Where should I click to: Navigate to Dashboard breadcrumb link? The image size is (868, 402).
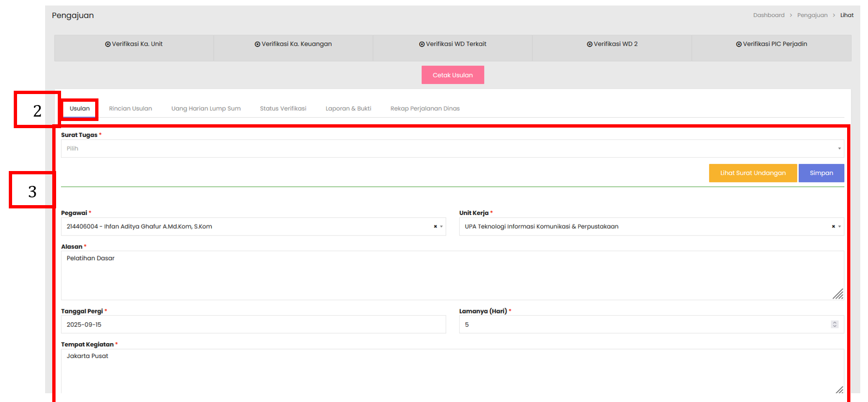[768, 15]
